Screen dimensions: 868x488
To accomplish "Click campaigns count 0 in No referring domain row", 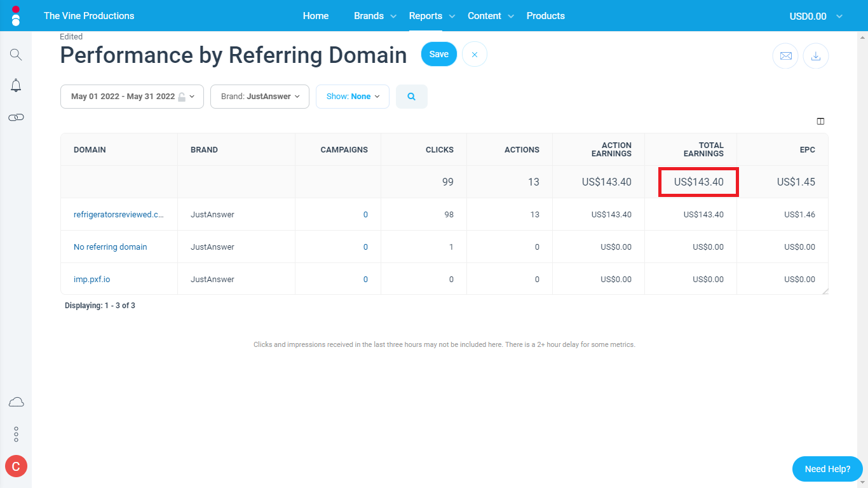I will (365, 247).
